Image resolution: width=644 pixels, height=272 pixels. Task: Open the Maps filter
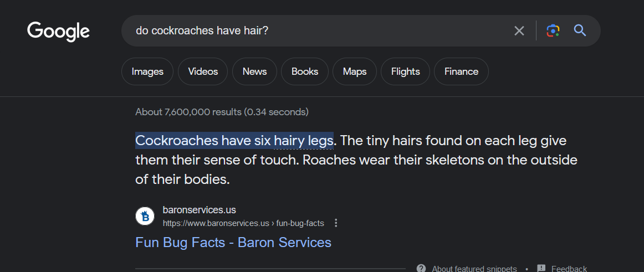(355, 71)
